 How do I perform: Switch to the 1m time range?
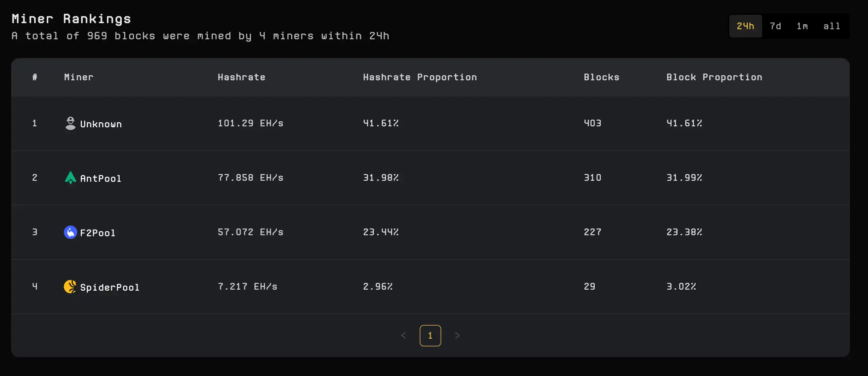[802, 26]
